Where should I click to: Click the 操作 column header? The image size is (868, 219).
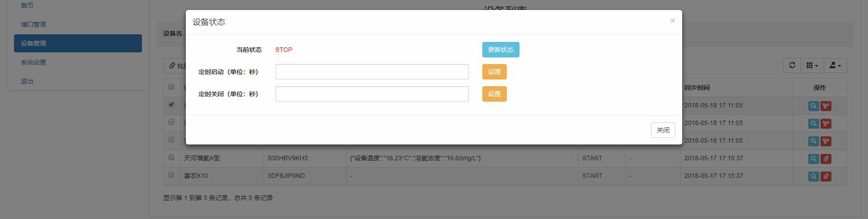[820, 88]
